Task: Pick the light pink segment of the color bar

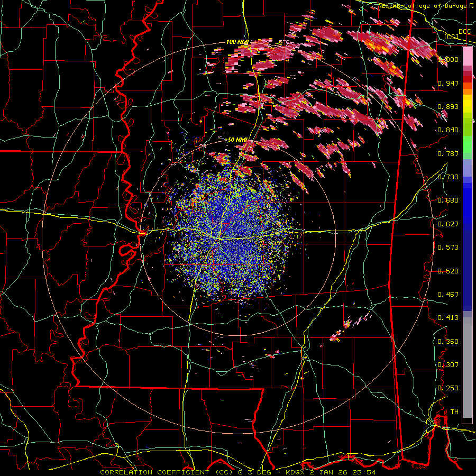Action: pyautogui.click(x=467, y=56)
